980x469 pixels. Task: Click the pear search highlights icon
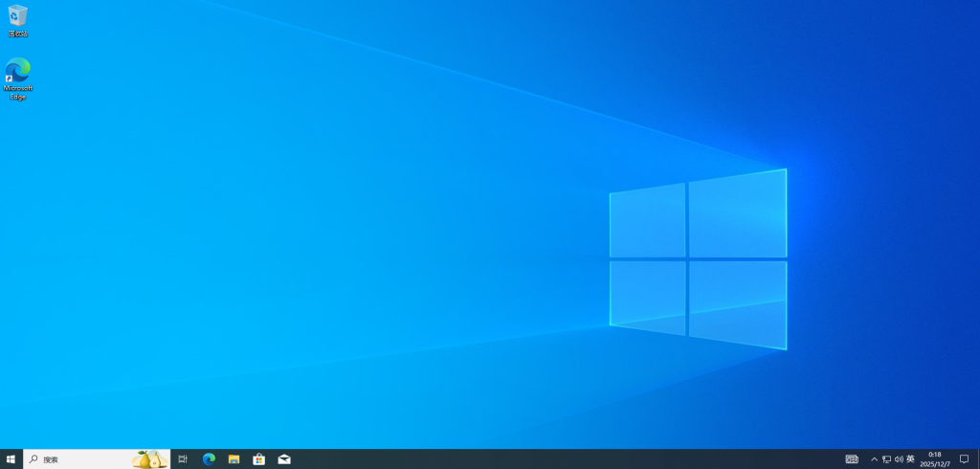click(x=149, y=459)
